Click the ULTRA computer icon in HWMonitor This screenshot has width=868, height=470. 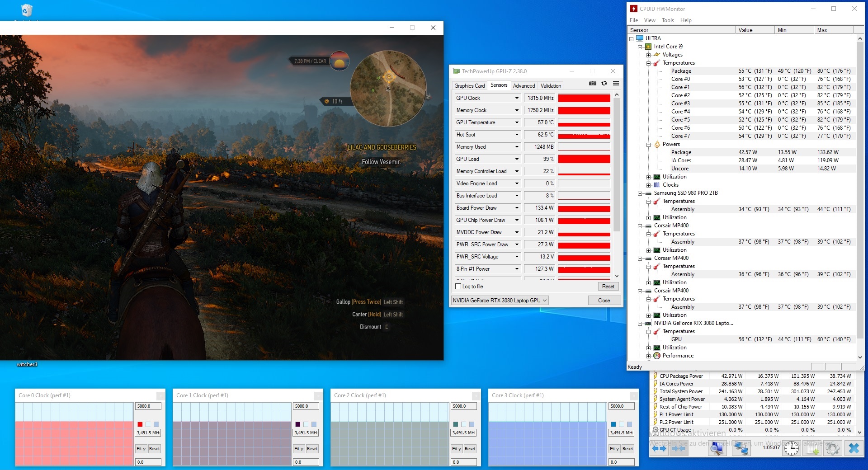(x=640, y=38)
